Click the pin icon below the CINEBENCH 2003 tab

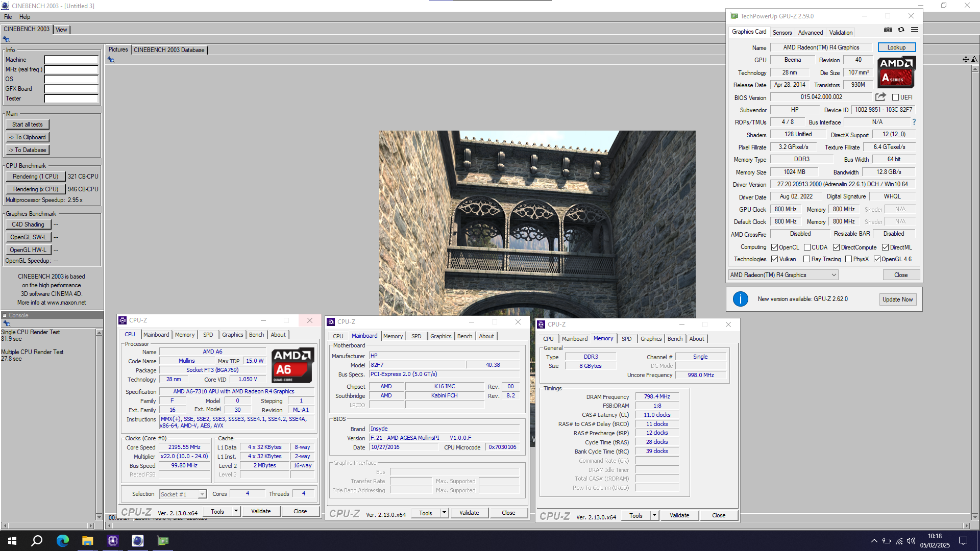[6, 39]
